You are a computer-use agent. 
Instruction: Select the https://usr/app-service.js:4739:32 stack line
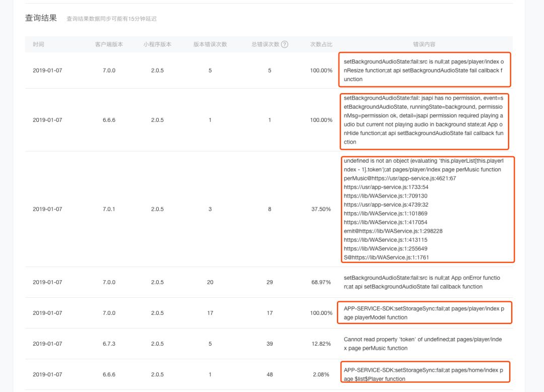point(386,205)
